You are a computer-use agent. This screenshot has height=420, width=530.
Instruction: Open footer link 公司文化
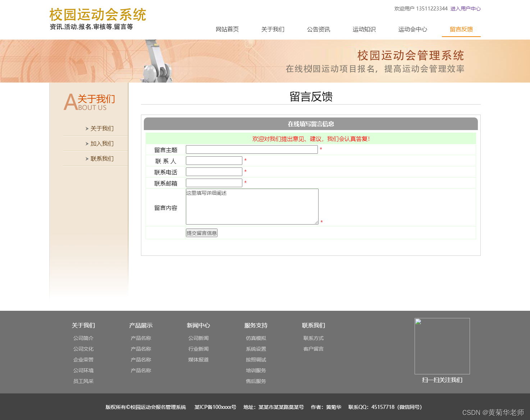coord(83,349)
